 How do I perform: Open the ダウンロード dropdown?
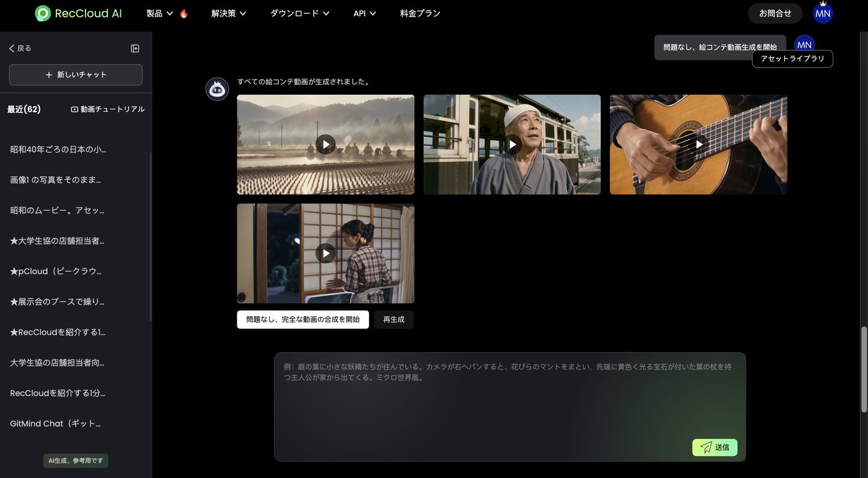pos(300,13)
